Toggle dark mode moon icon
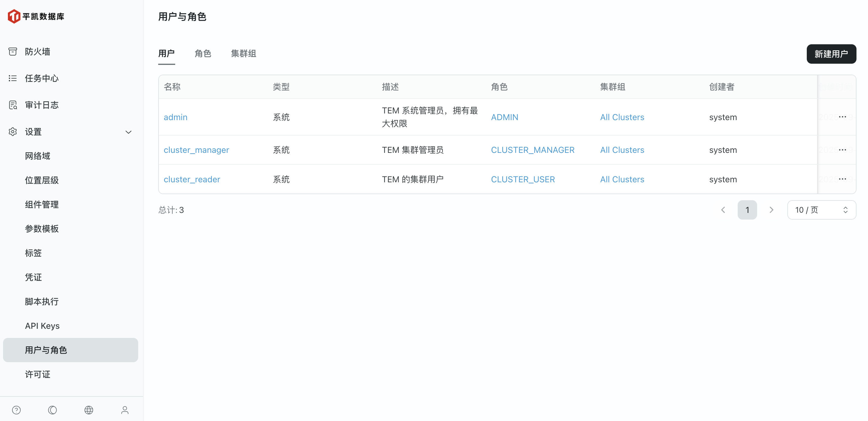Viewport: 868px width, 421px height. [x=52, y=410]
